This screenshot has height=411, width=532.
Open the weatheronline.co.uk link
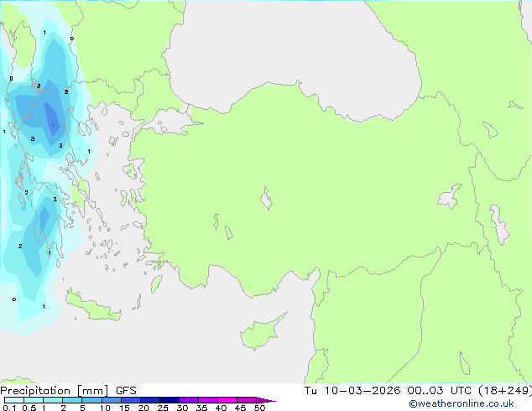point(462,403)
